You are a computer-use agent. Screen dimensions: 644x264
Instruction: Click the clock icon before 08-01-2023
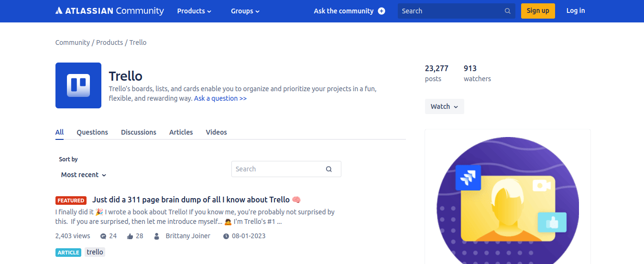226,236
